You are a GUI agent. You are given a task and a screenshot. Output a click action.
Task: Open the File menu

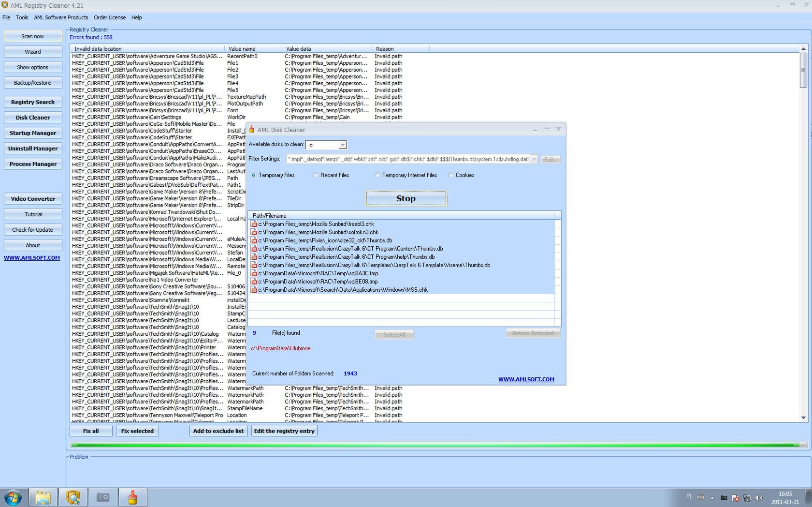[x=6, y=17]
